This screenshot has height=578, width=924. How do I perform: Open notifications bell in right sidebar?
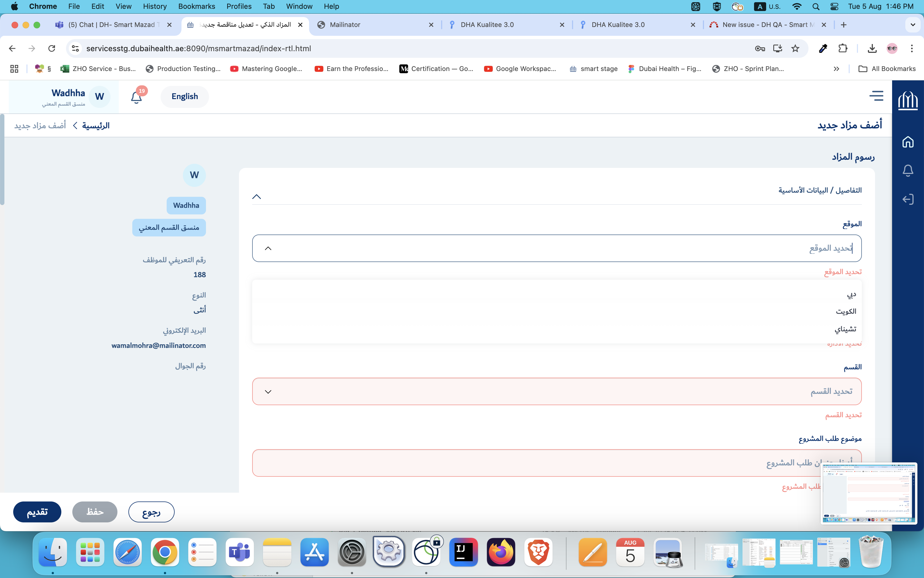[x=908, y=170]
